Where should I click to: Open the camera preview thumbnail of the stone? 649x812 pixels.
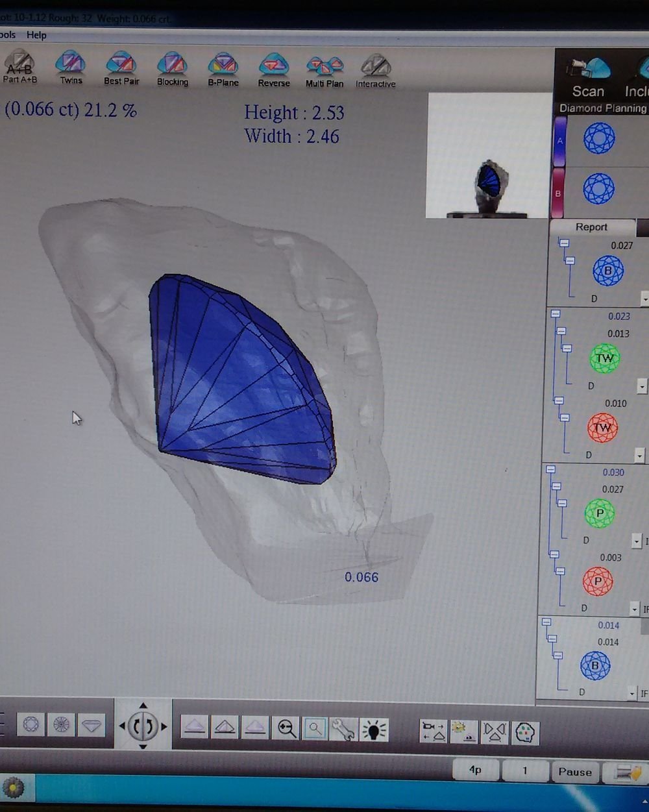click(x=489, y=155)
